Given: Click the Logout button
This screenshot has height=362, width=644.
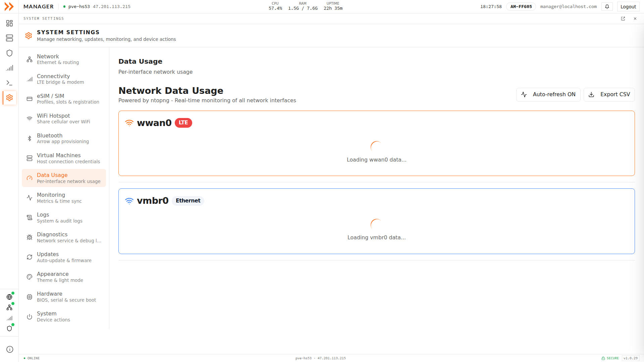Looking at the screenshot, I should pyautogui.click(x=628, y=7).
